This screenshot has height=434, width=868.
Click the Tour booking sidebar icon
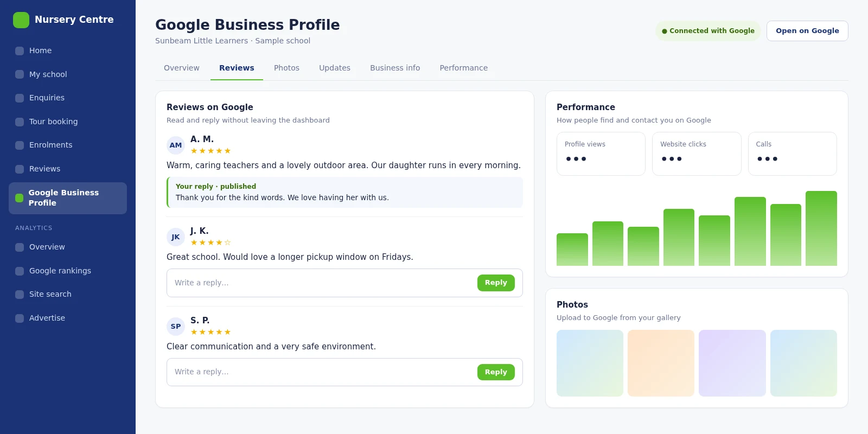click(20, 122)
